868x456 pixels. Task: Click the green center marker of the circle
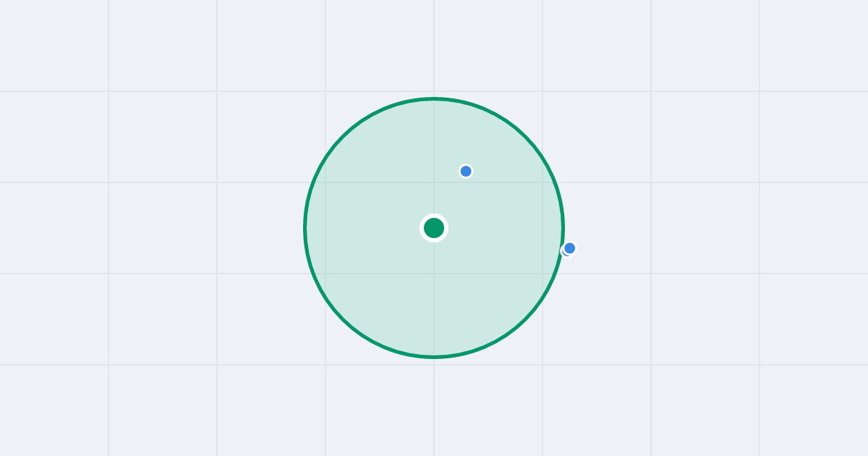click(x=434, y=228)
